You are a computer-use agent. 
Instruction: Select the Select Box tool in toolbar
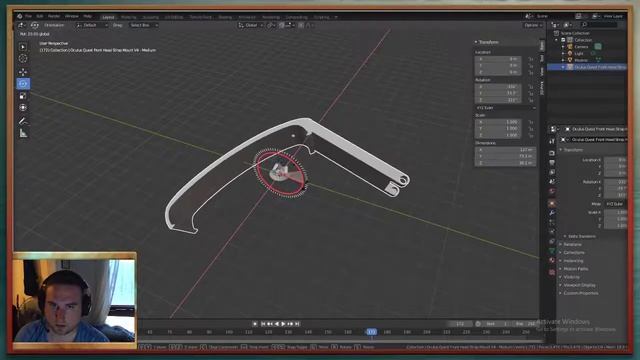(23, 47)
